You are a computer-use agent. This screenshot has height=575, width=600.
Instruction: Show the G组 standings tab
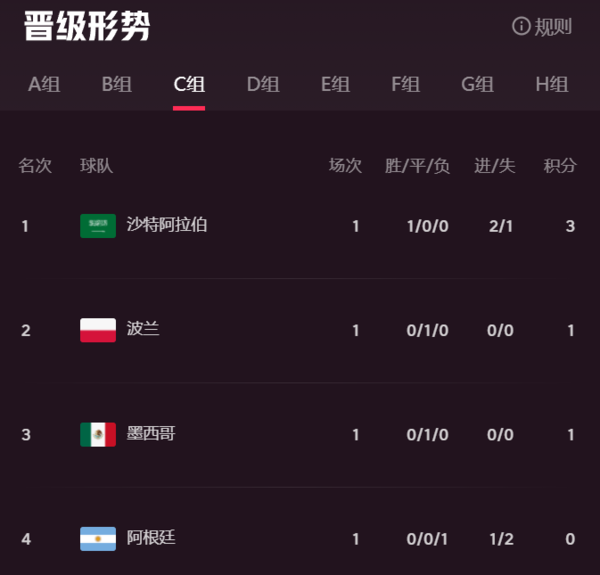pos(478,85)
